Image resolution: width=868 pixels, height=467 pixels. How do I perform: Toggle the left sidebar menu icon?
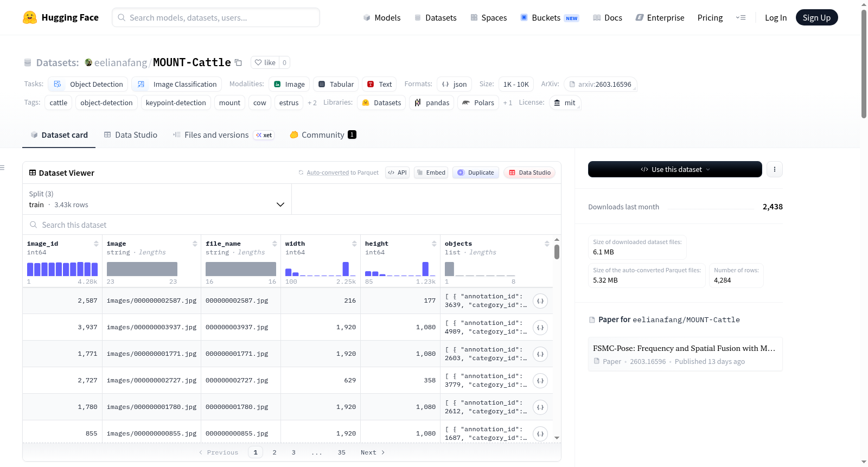coord(2,168)
